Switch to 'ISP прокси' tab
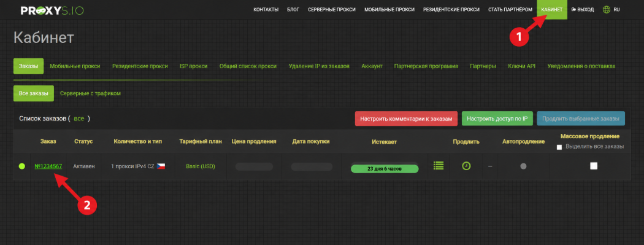This screenshot has height=245, width=644. tap(193, 66)
